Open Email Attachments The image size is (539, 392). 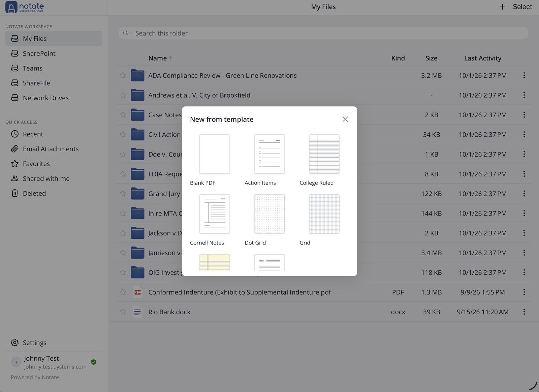coord(54,149)
